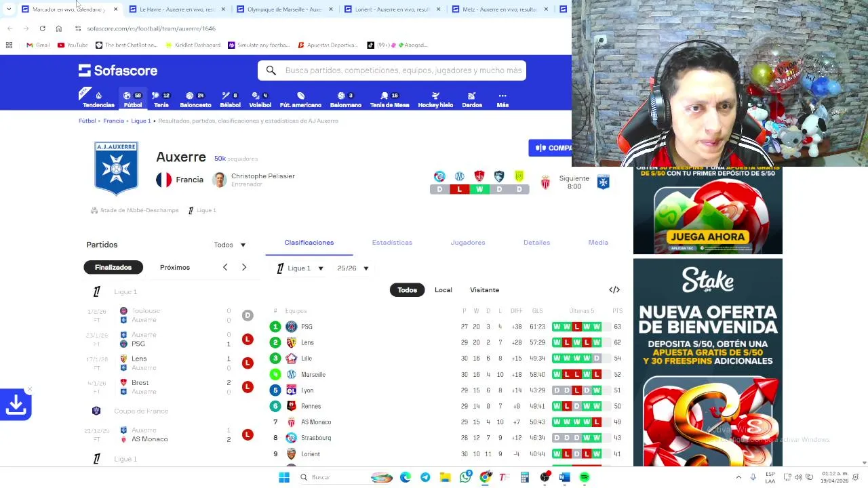Image resolution: width=868 pixels, height=488 pixels.
Task: Select Tenis sport category
Action: pyautogui.click(x=161, y=100)
